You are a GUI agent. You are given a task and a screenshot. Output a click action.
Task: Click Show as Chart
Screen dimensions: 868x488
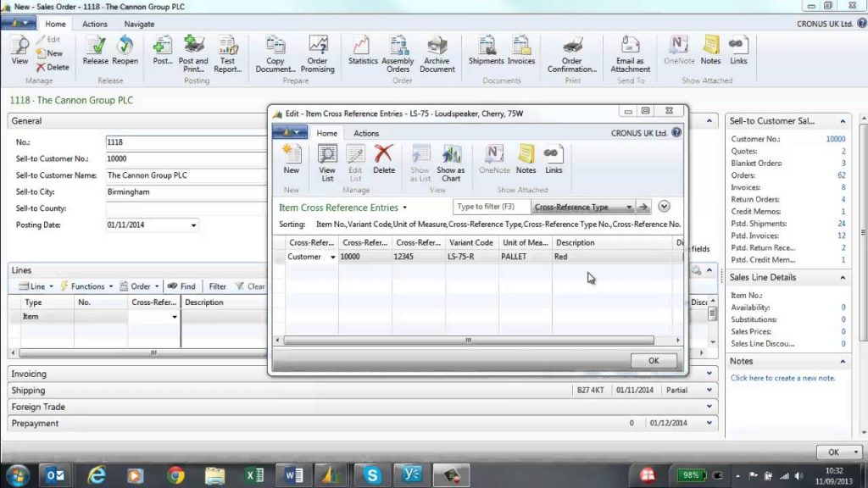coord(451,163)
